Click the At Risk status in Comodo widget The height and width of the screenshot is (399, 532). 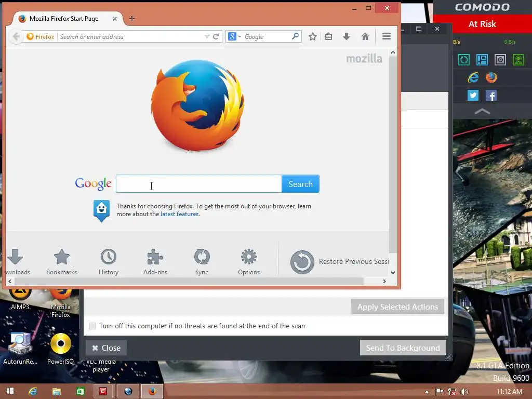click(482, 24)
